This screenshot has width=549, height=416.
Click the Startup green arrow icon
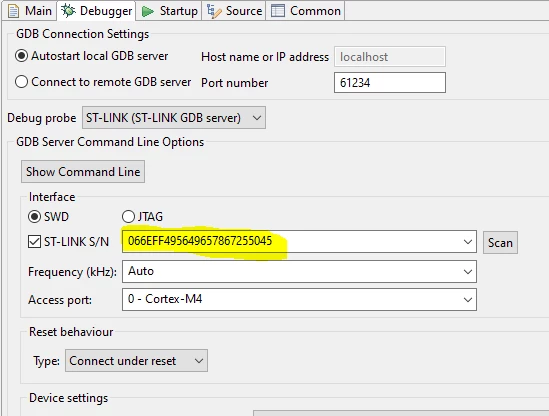click(x=147, y=12)
